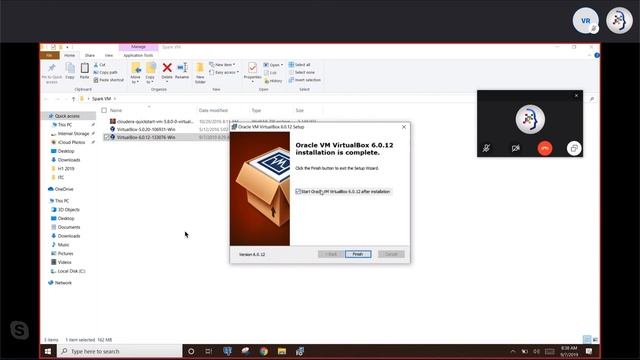Select OneDrive in navigation pane

tap(64, 189)
